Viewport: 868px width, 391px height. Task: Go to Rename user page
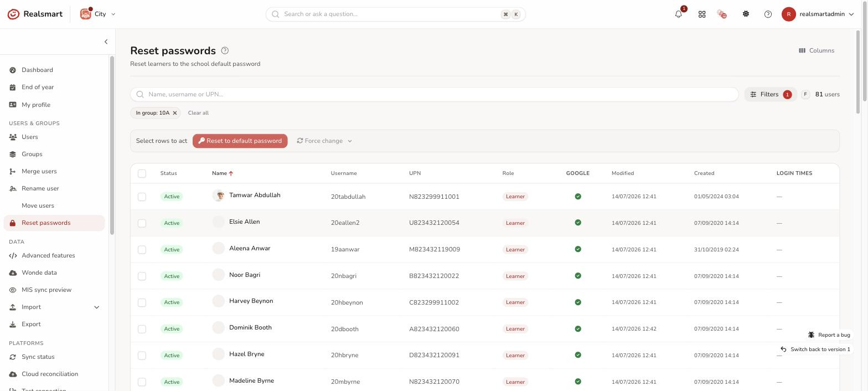pos(54,189)
